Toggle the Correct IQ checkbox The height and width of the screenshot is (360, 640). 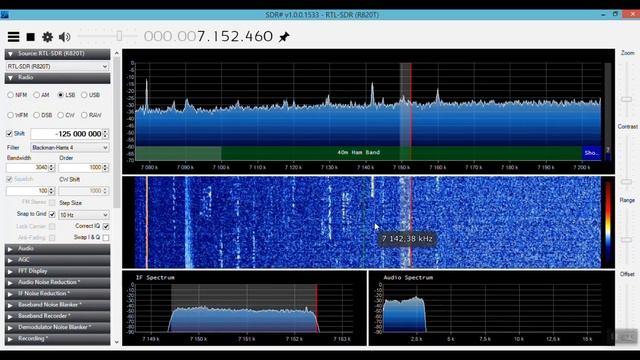tap(106, 226)
